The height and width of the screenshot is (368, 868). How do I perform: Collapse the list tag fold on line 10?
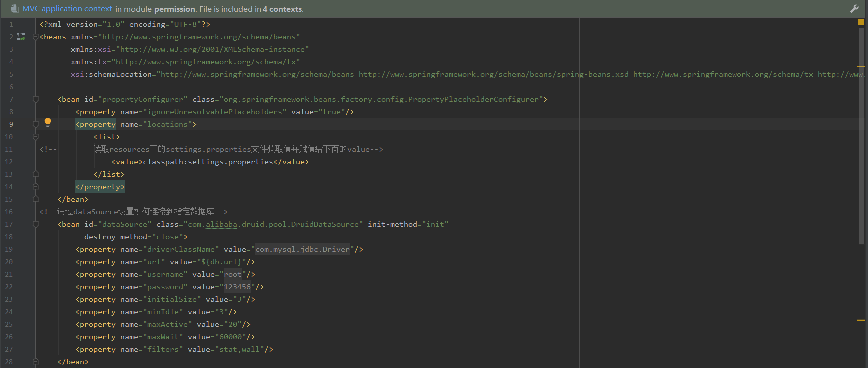pyautogui.click(x=35, y=137)
